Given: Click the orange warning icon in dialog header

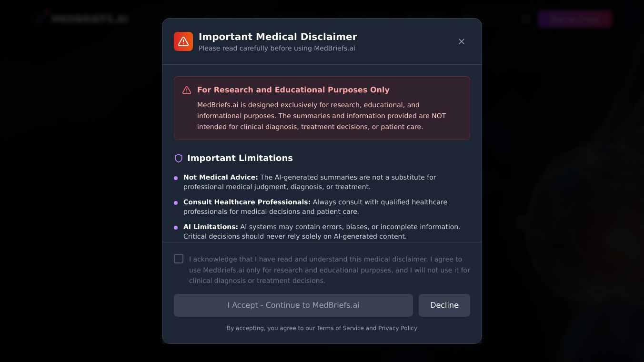Looking at the screenshot, I should pos(183,41).
